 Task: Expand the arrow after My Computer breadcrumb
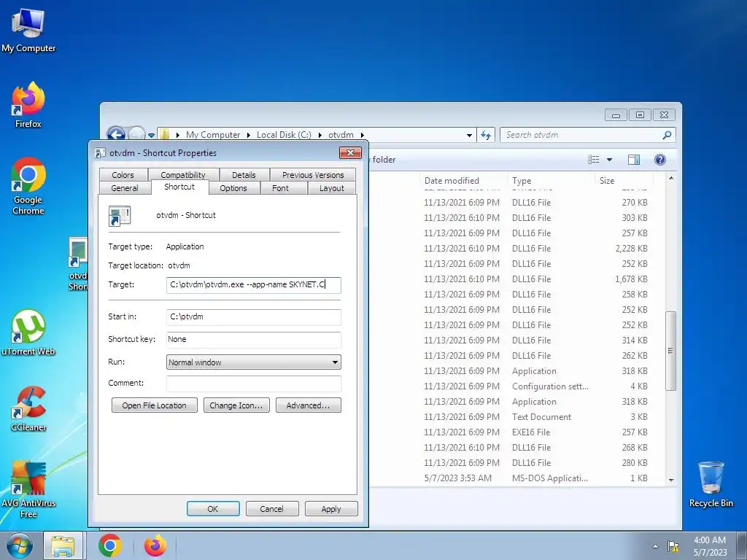[x=248, y=135]
